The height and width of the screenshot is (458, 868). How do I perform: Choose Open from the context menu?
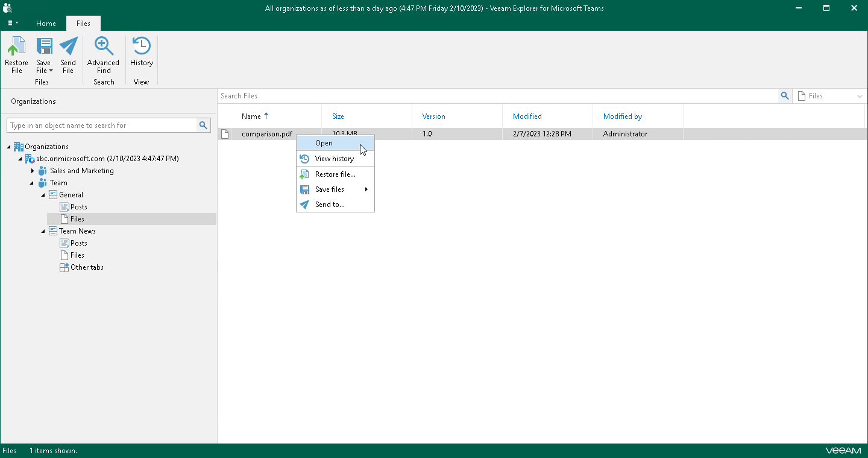coord(335,143)
